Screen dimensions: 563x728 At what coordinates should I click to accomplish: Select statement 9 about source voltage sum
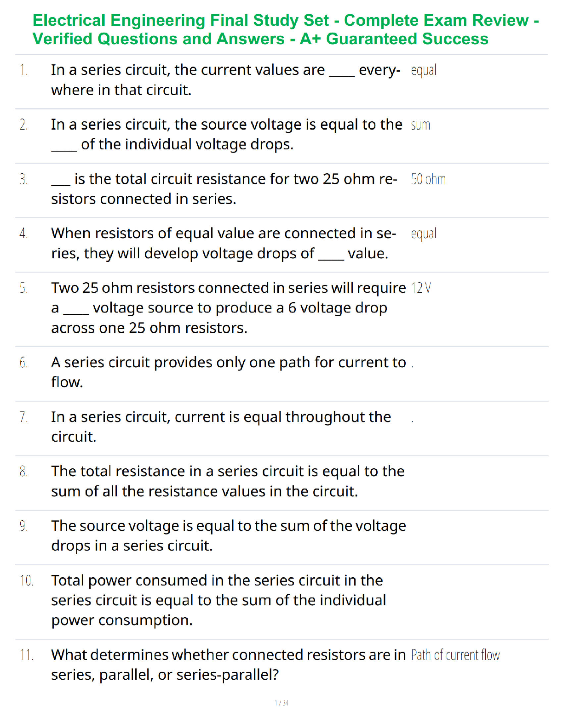point(229,536)
